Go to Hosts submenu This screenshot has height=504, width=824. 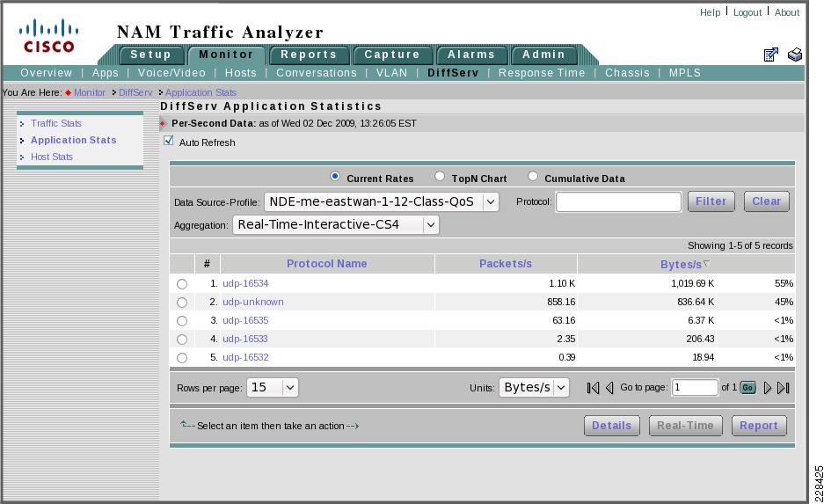(241, 73)
